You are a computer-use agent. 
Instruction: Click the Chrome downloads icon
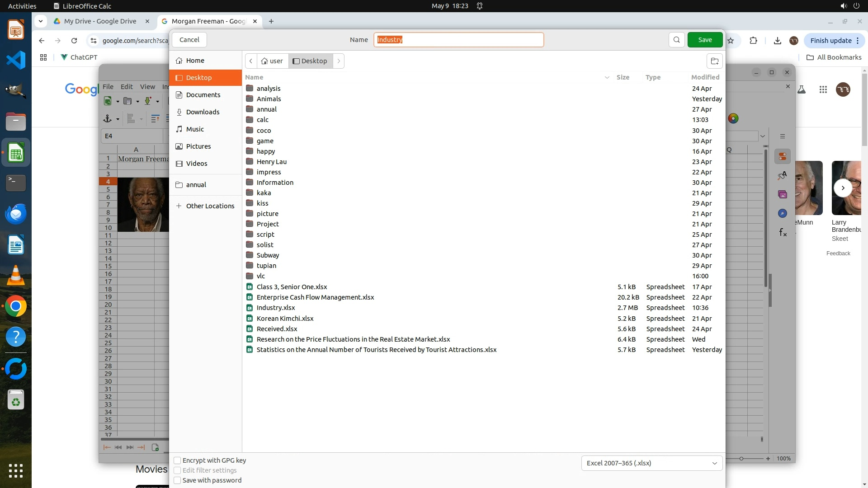(777, 41)
